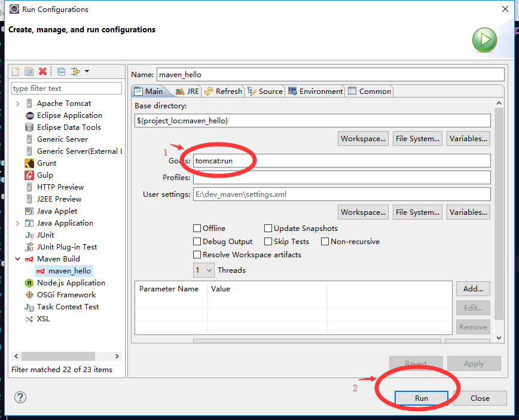Image resolution: width=519 pixels, height=420 pixels.
Task: Click the Goals input field
Action: tap(341, 161)
